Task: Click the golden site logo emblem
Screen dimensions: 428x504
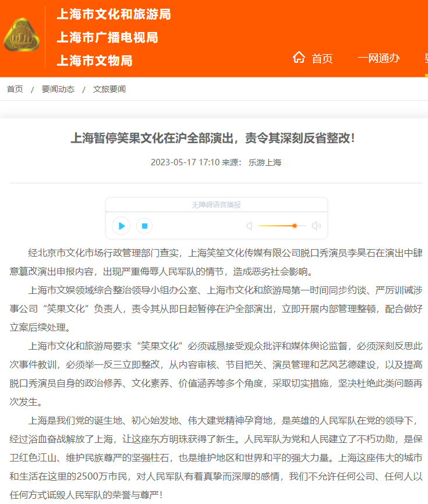Action: [x=22, y=36]
